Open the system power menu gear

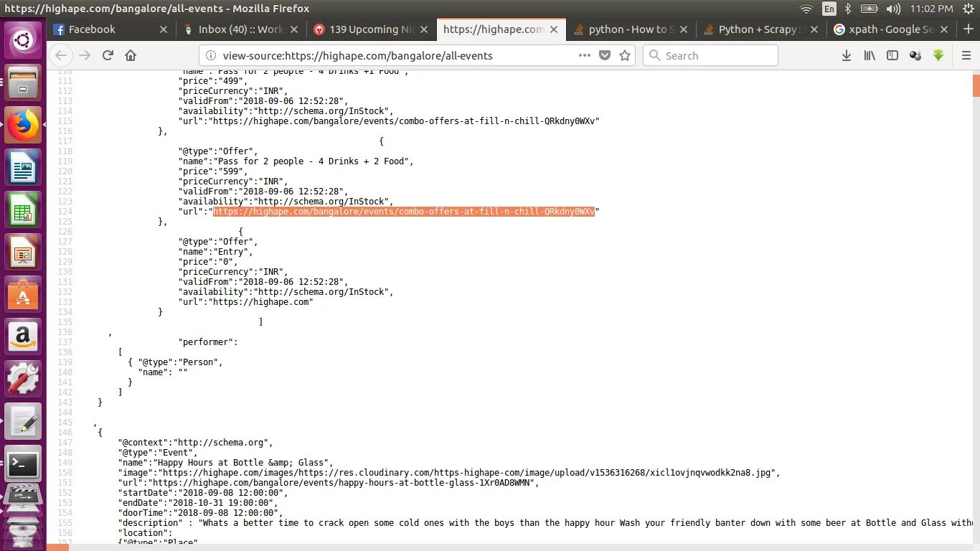pos(968,9)
